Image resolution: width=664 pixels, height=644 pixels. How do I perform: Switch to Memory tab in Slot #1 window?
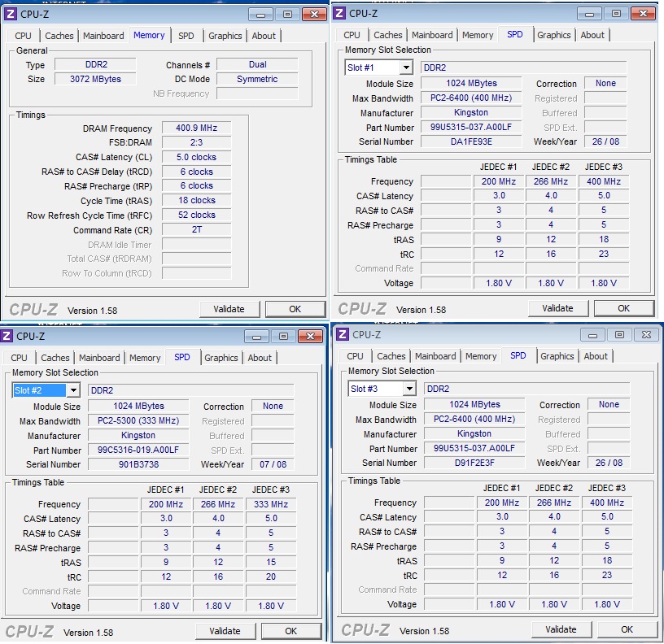[x=478, y=35]
